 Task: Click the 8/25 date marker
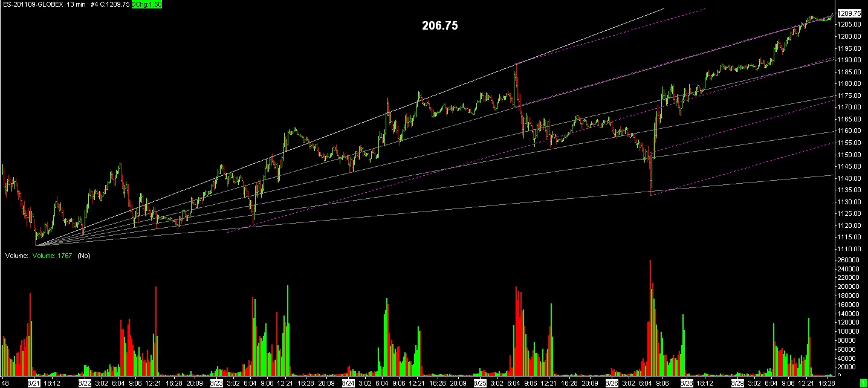click(x=480, y=383)
